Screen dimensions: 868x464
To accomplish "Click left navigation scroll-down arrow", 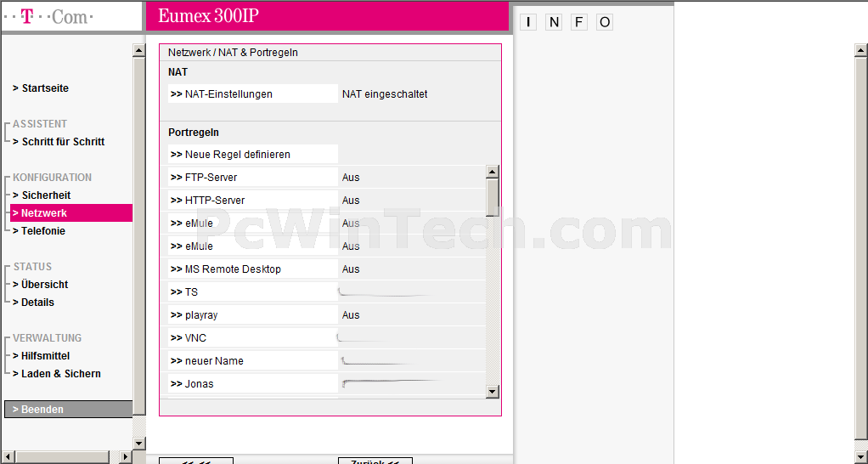I will pyautogui.click(x=139, y=444).
